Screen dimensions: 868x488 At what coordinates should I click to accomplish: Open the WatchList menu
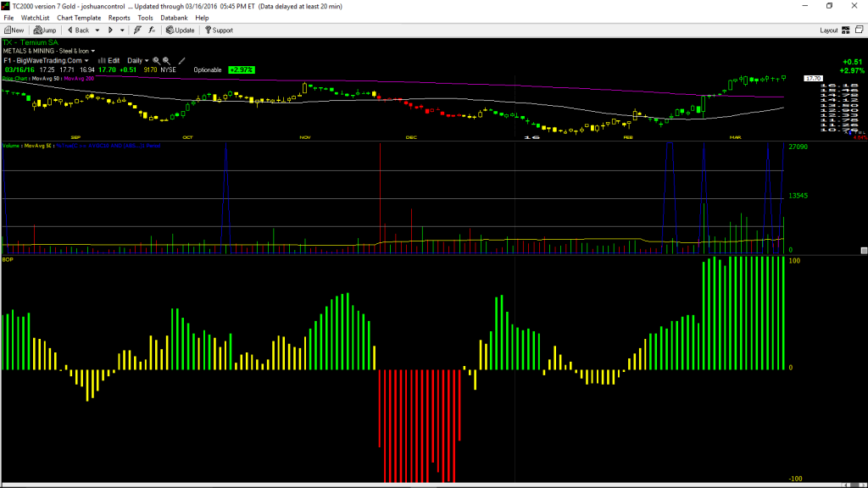(x=35, y=18)
